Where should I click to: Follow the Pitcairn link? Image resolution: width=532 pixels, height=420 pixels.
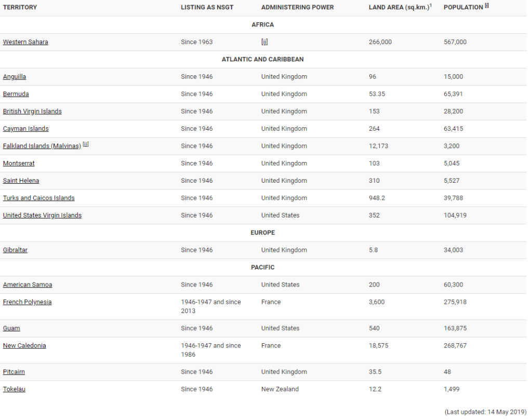[14, 372]
